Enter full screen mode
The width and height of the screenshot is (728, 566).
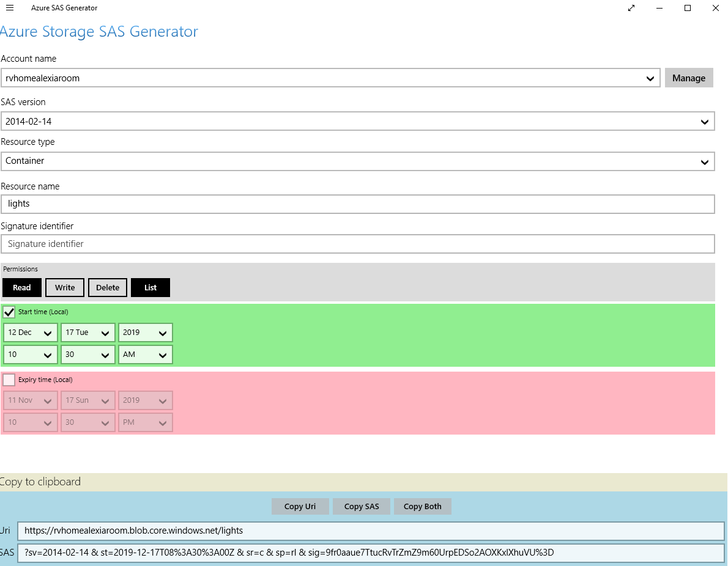(x=631, y=8)
